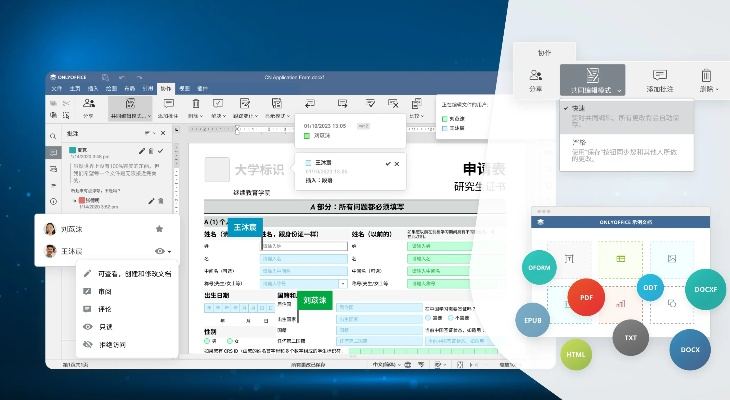The width and height of the screenshot is (730, 400).
Task: Open eye permission dropdown for 王沐宸
Action: click(x=162, y=251)
